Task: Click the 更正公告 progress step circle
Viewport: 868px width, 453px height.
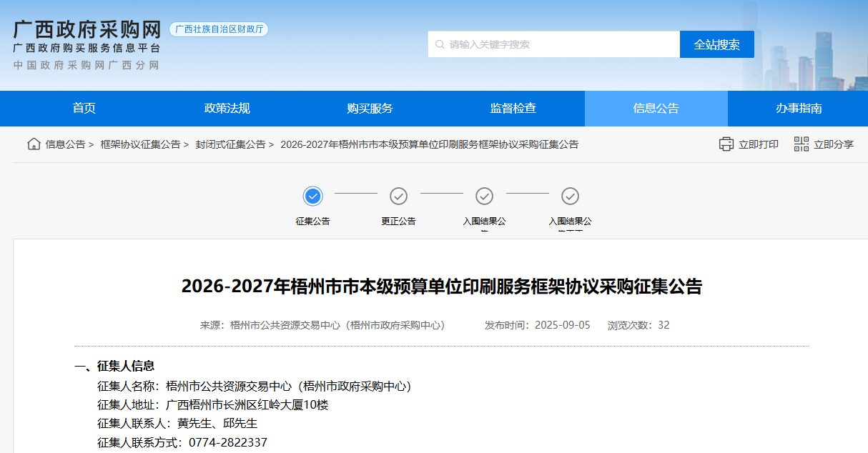Action: [x=398, y=196]
